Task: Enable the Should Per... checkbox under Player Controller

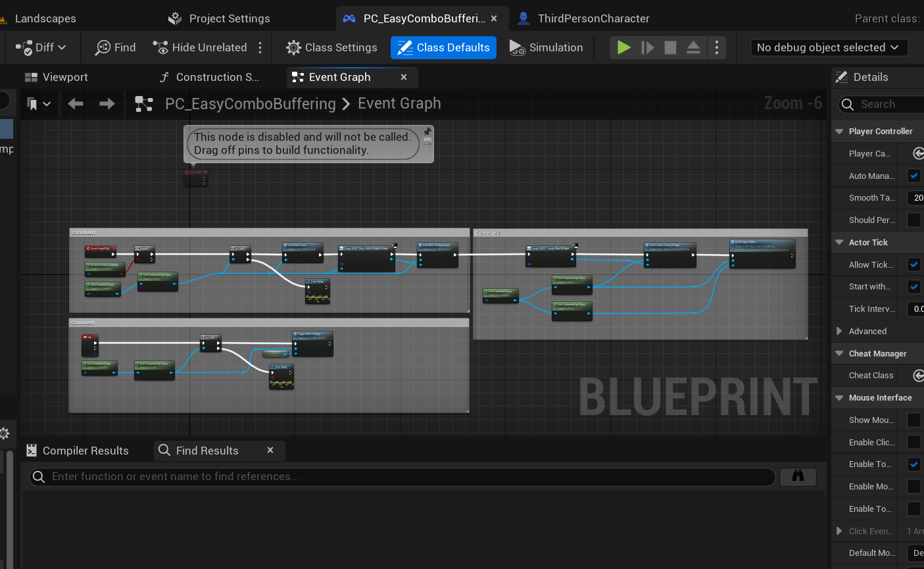Action: (913, 220)
